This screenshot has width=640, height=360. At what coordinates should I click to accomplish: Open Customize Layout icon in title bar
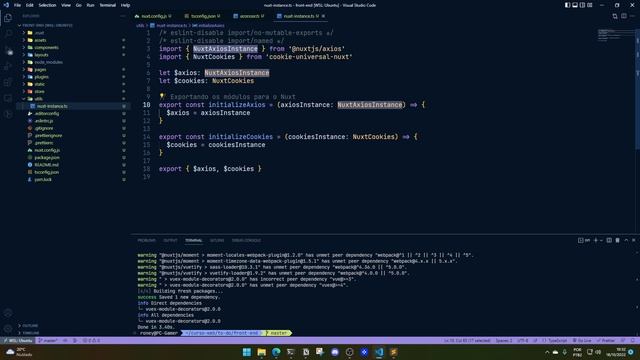590,5
